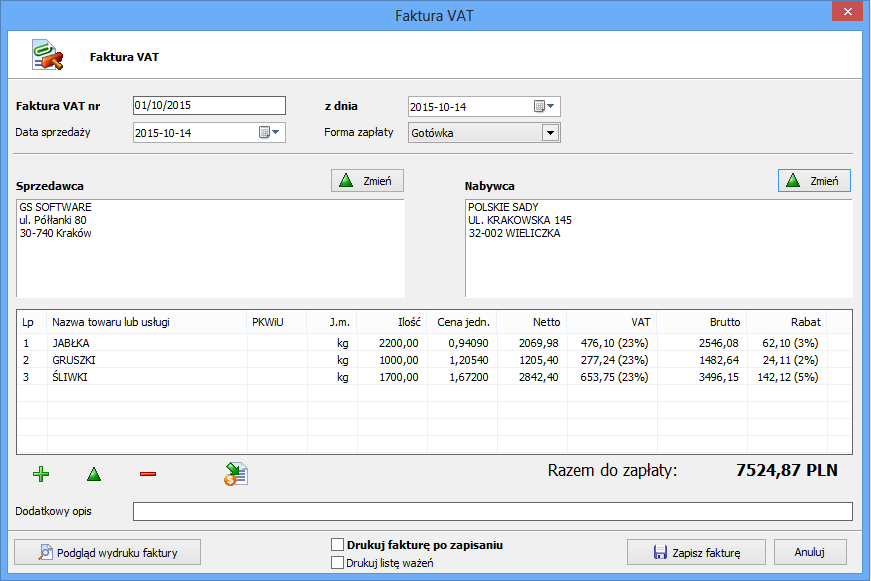
Task: Click the Faktura VAT nr input field
Action: pos(208,106)
